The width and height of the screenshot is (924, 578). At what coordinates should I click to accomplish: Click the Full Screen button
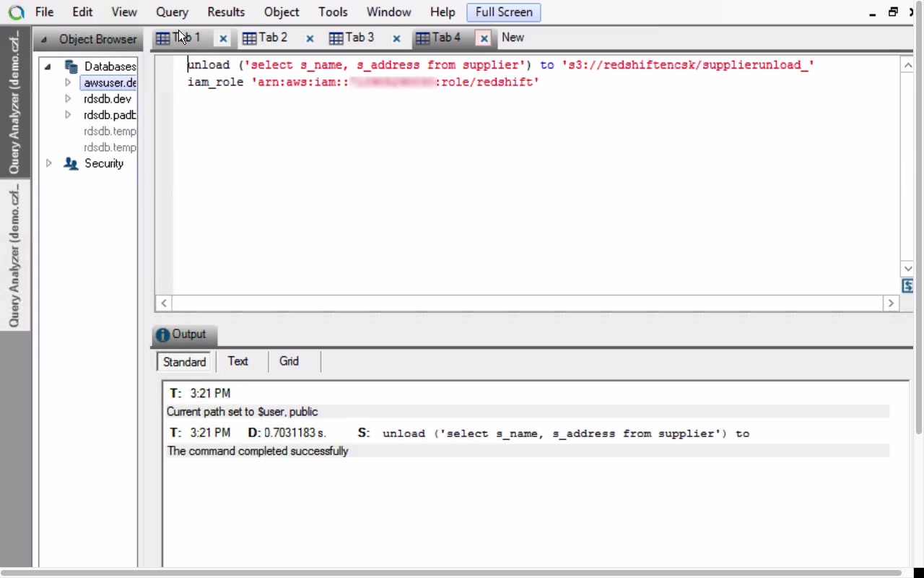(x=504, y=12)
